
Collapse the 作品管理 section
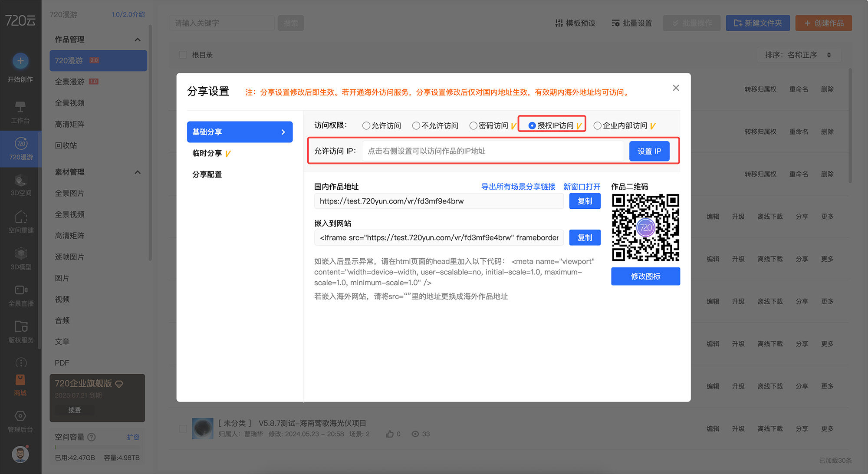138,39
